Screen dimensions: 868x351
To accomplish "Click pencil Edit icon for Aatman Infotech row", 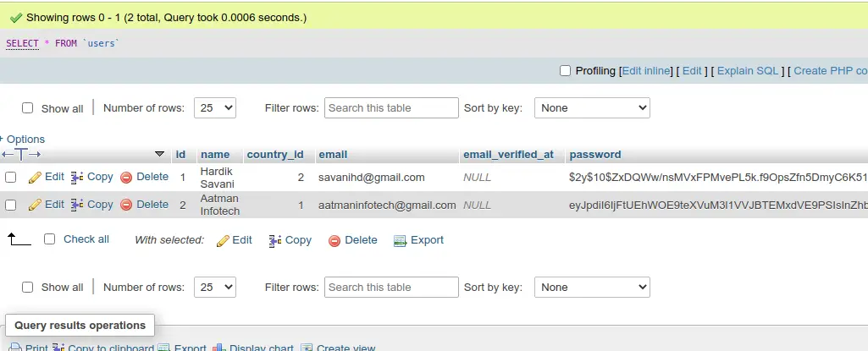I will coord(35,205).
